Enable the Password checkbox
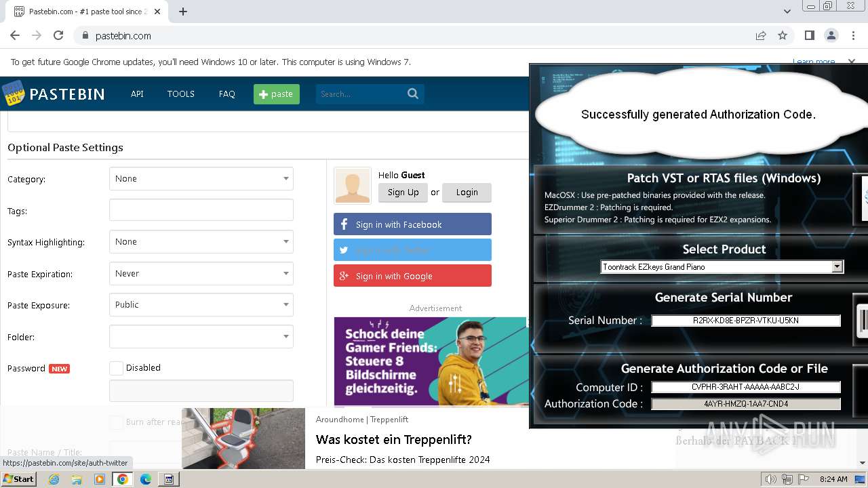 (116, 368)
